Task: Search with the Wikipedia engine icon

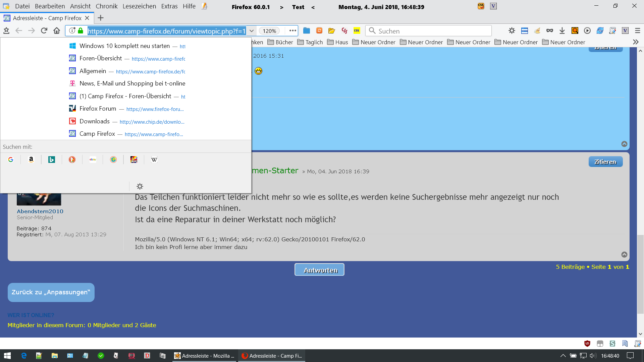Action: pos(154,160)
